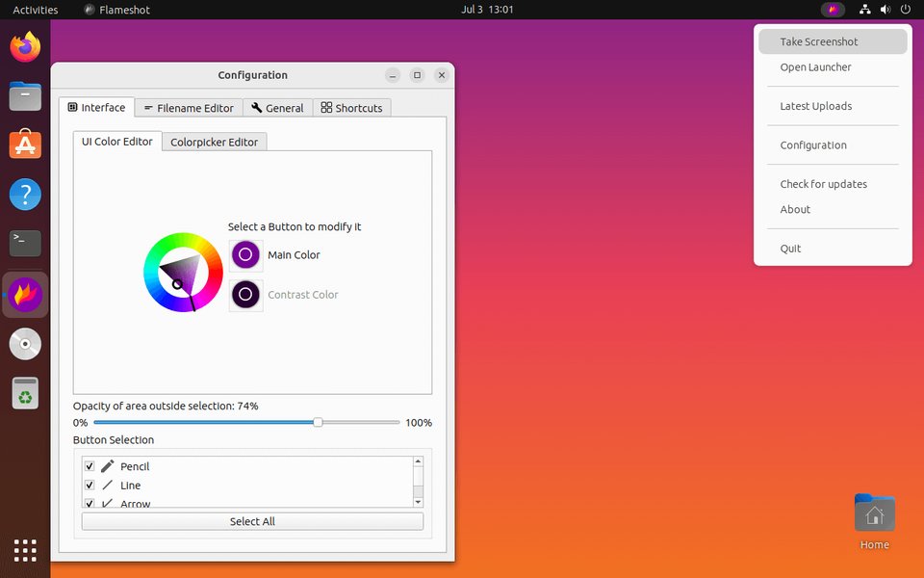Image resolution: width=924 pixels, height=578 pixels.
Task: Click the volume speaker icon
Action: 885,10
